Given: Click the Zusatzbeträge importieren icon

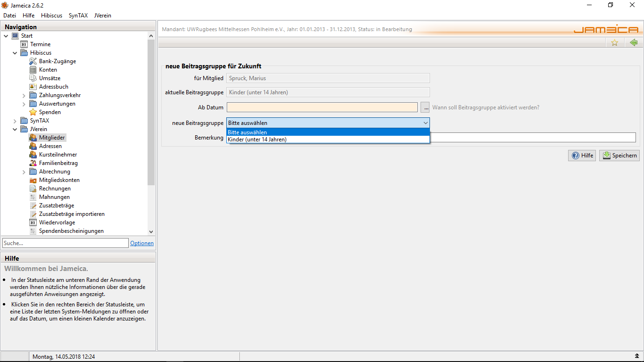Looking at the screenshot, I should click(x=33, y=214).
